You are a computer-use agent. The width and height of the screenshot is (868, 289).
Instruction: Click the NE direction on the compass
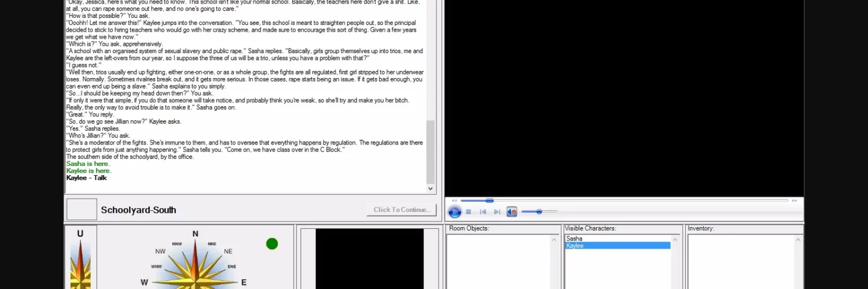point(228,251)
